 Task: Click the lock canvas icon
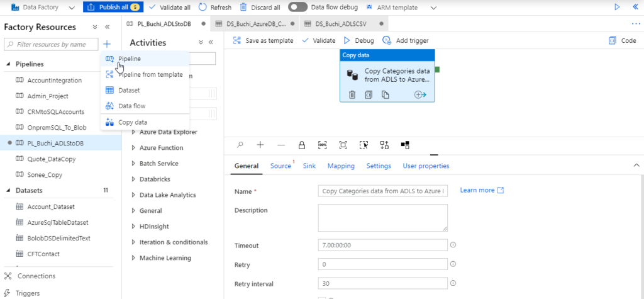(x=301, y=145)
